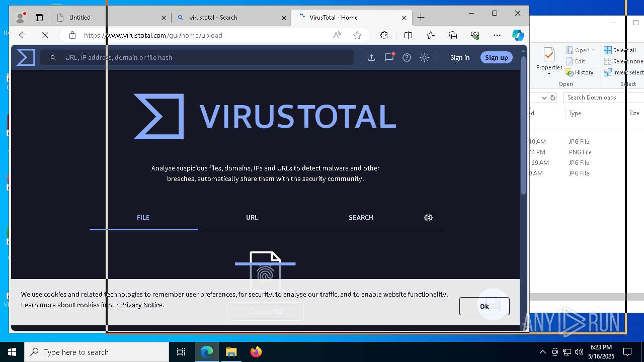Expand the Explorer address bar dropdown
This screenshot has height=362, width=644.
pos(544,98)
